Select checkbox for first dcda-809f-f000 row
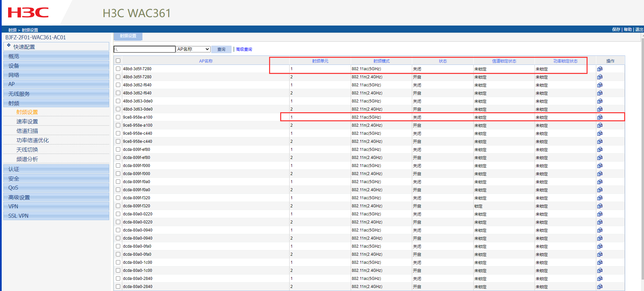This screenshot has height=291, width=644. pos(118,166)
